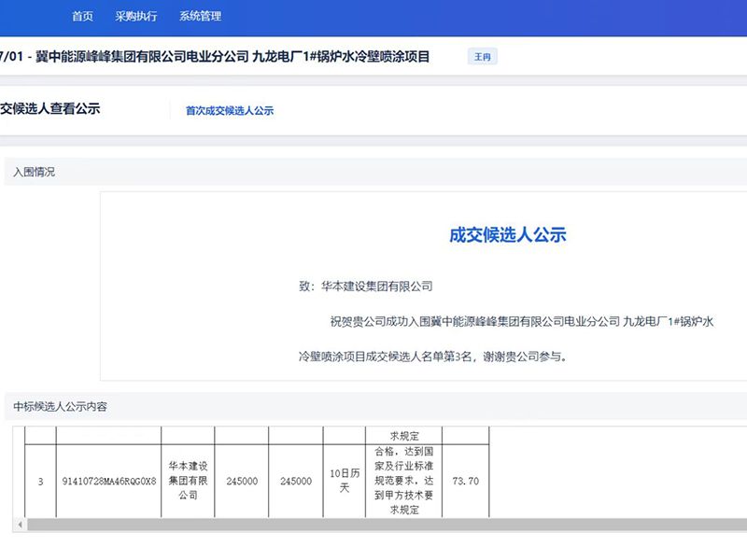The width and height of the screenshot is (747, 560).
Task: Open the 采购执行 navigation menu
Action: [x=134, y=16]
